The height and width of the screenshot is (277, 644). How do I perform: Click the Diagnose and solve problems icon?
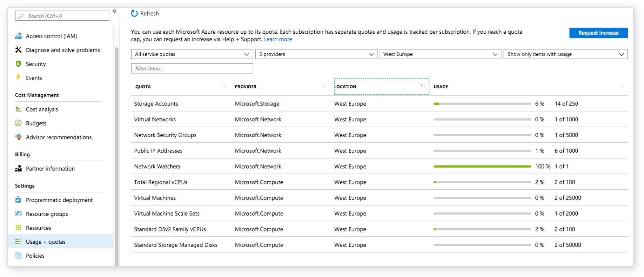click(x=19, y=50)
